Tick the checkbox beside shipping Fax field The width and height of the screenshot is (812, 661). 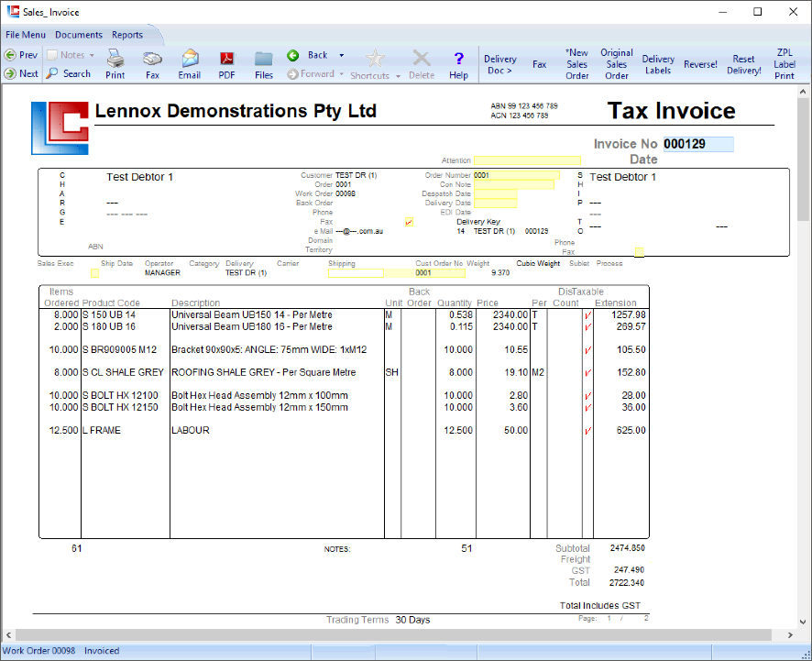click(x=639, y=251)
